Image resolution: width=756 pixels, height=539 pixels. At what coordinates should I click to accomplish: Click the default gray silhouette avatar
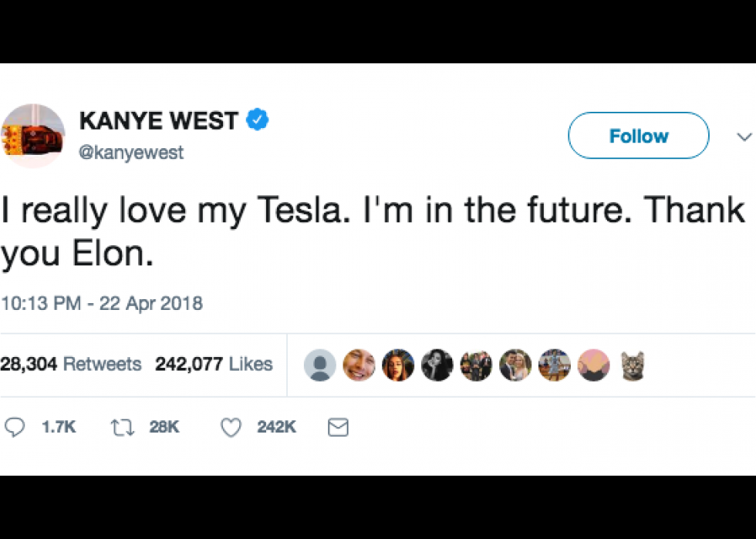tap(319, 365)
